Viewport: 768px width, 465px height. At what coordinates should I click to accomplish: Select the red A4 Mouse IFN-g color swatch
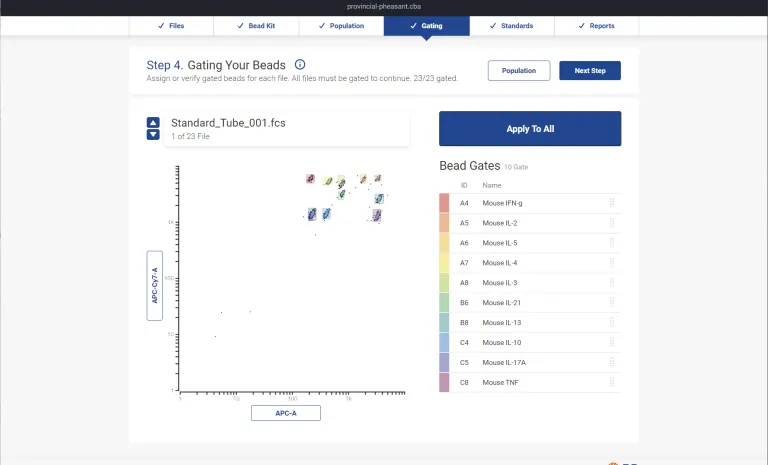[x=444, y=203]
